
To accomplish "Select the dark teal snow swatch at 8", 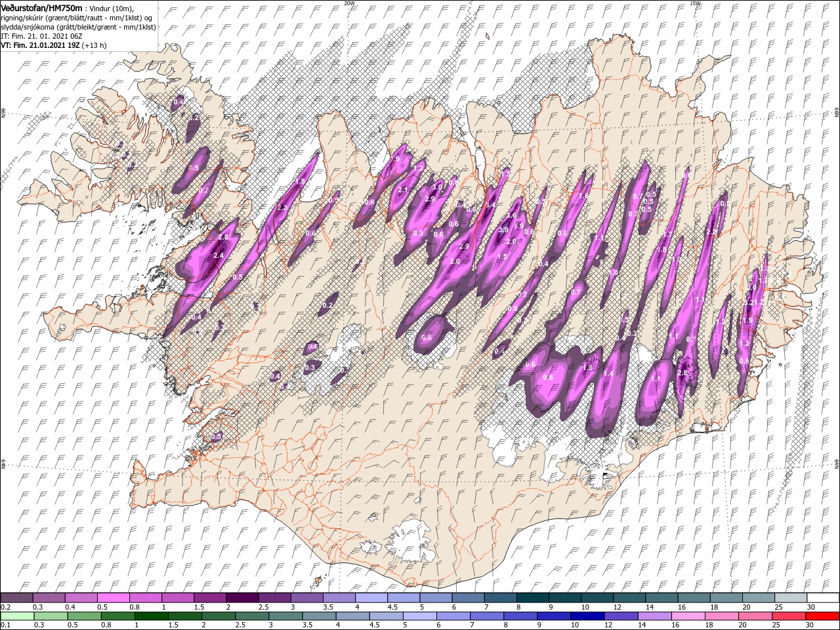I will (532, 598).
